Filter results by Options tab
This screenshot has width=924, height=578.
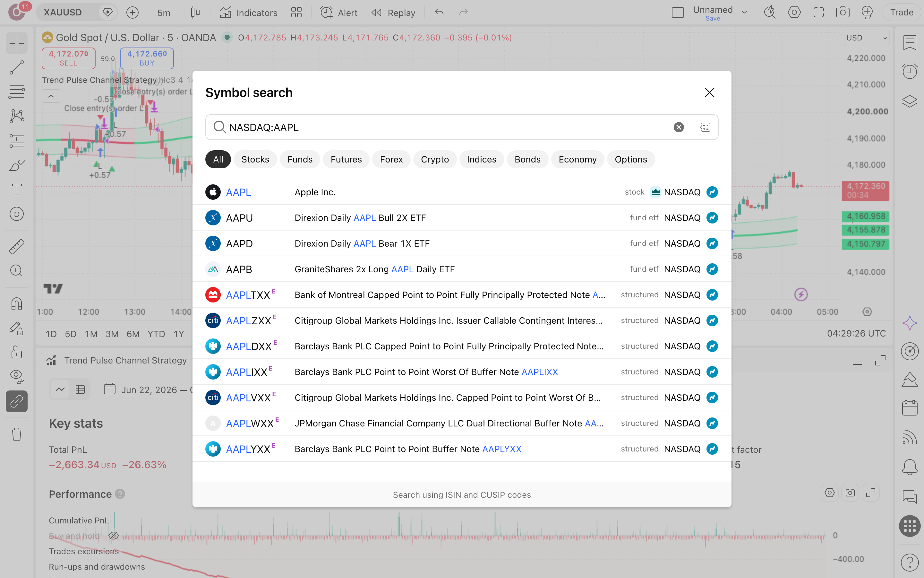click(631, 159)
